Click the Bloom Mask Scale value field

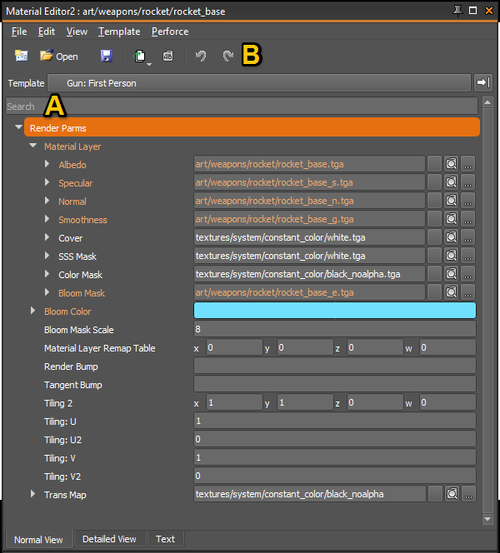tap(335, 329)
